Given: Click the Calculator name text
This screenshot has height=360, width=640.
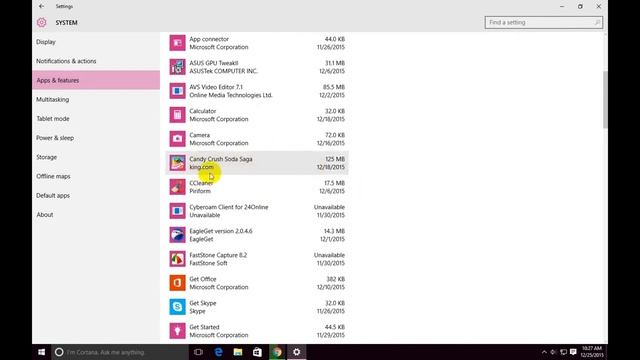Looking at the screenshot, I should coord(202,111).
